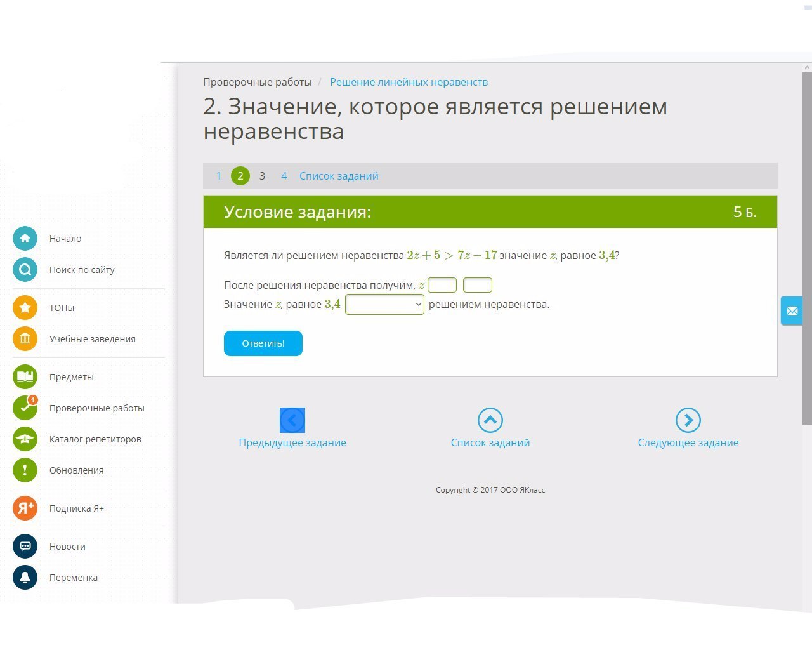Open Обновления exclamation icon
This screenshot has height=650, width=812.
tap(25, 470)
